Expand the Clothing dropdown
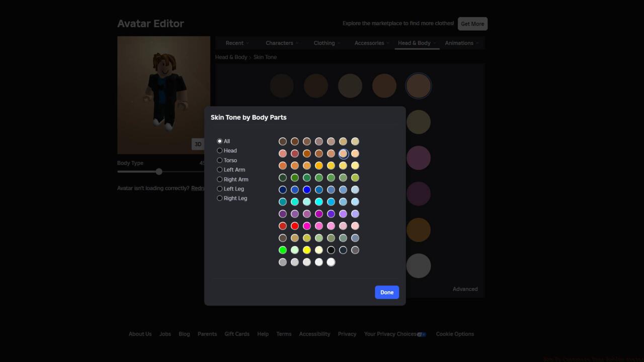The width and height of the screenshot is (644, 362). 326,43
